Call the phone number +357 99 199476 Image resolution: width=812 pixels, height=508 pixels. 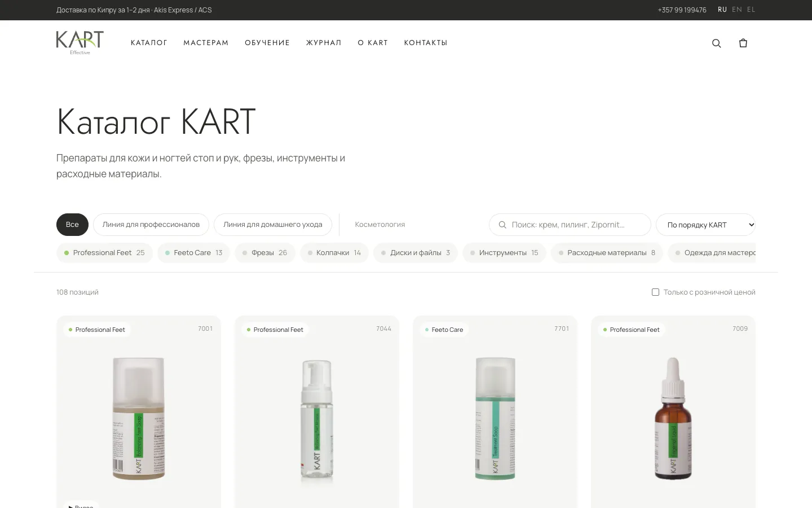point(682,10)
